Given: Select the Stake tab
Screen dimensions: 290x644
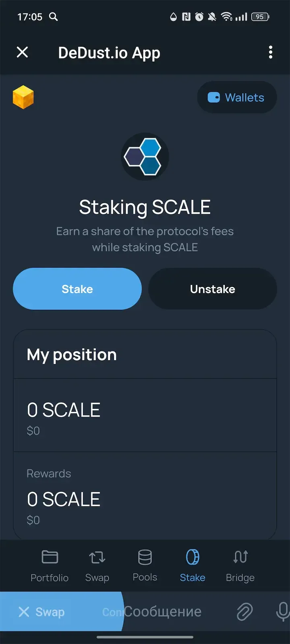Looking at the screenshot, I should point(193,566).
